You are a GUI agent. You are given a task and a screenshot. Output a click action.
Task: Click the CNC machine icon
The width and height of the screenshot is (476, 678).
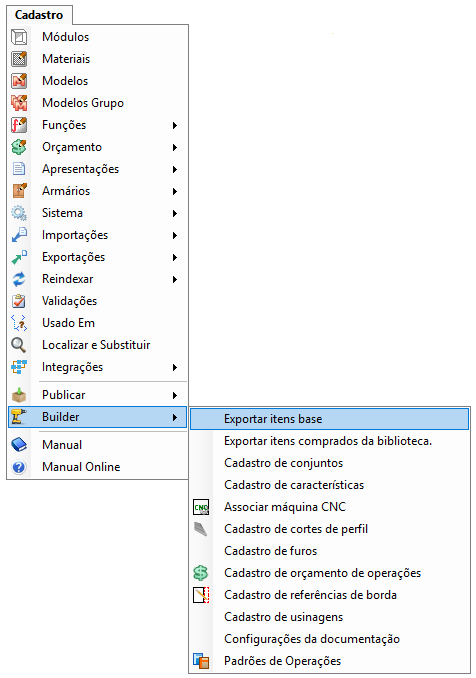click(x=201, y=507)
